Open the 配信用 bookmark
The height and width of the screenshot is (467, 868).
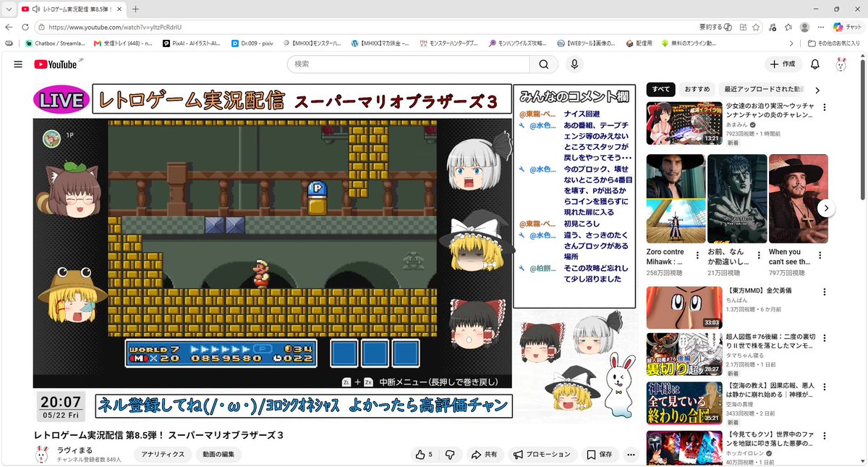pos(639,43)
